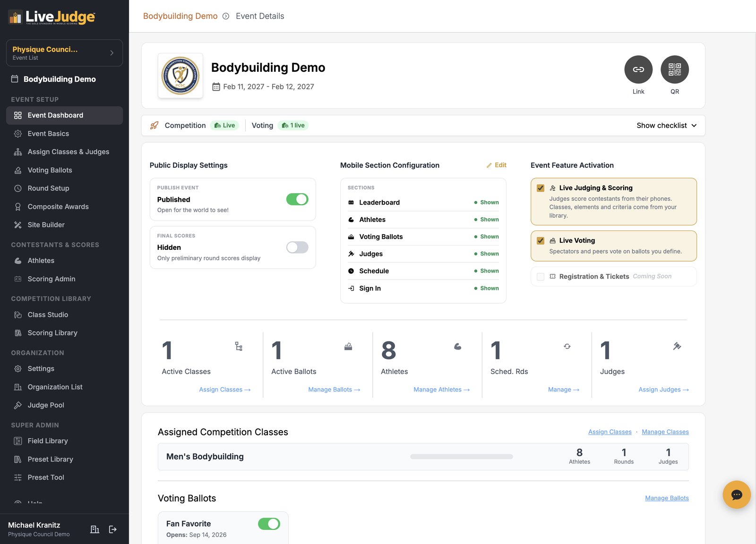
Task: Click the Judges gavel stat icon
Action: [677, 347]
